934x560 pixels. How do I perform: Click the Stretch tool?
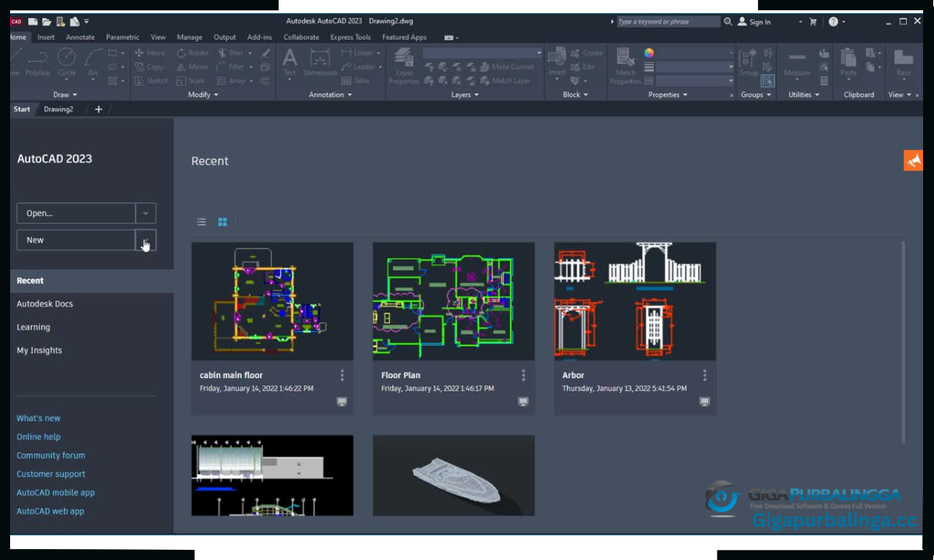[x=152, y=81]
